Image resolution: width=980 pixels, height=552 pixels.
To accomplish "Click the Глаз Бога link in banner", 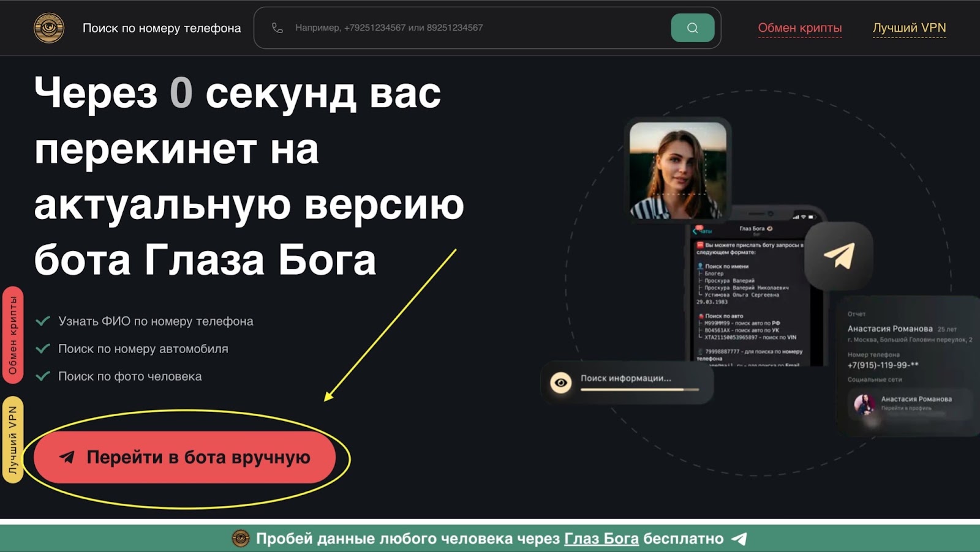I will tap(601, 539).
